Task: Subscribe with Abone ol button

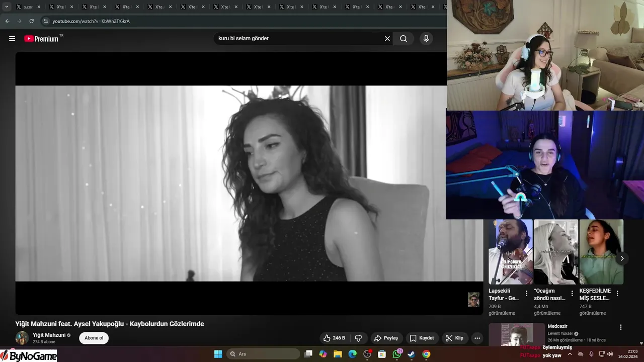Action: pyautogui.click(x=94, y=338)
